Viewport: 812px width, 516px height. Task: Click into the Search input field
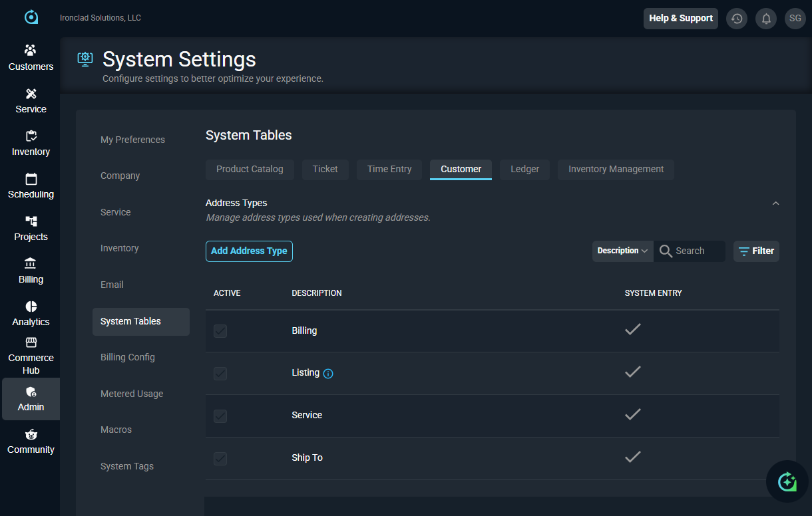click(697, 251)
